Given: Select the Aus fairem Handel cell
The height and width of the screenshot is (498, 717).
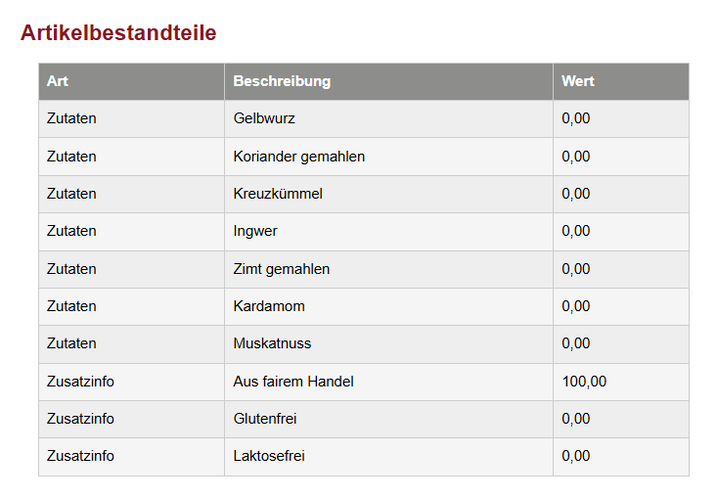Looking at the screenshot, I should pyautogui.click(x=293, y=381).
